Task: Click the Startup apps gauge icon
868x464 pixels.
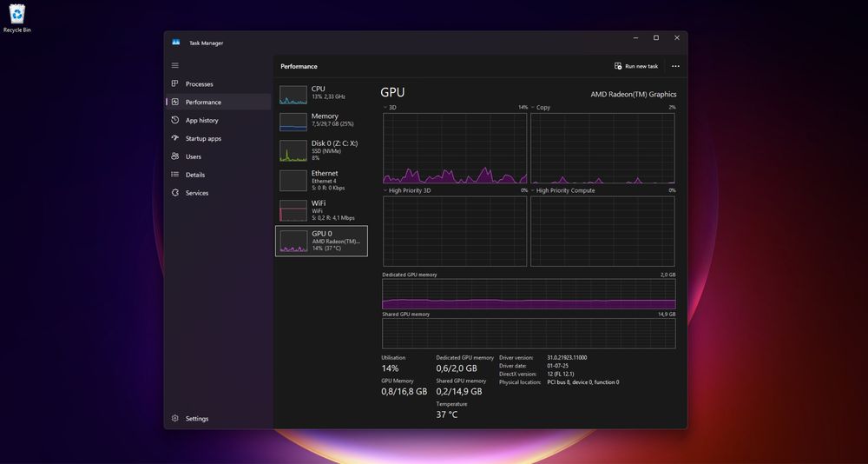Action: (175, 138)
